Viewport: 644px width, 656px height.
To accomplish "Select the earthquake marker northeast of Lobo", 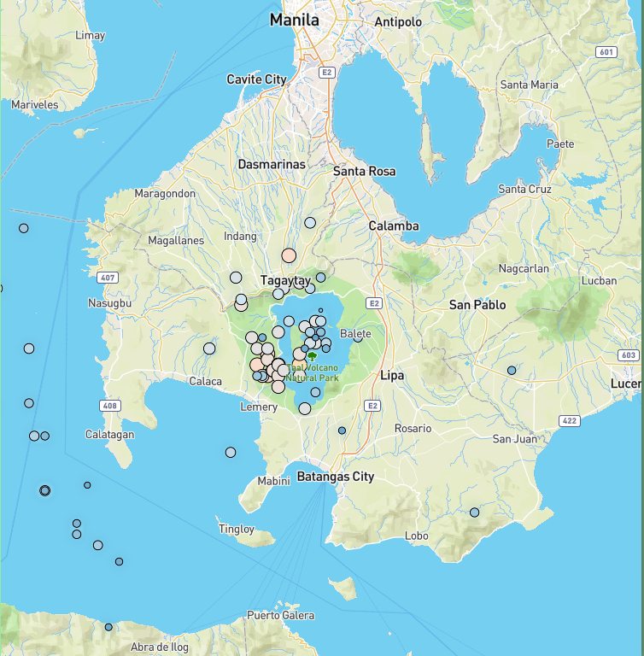I will click(x=475, y=512).
